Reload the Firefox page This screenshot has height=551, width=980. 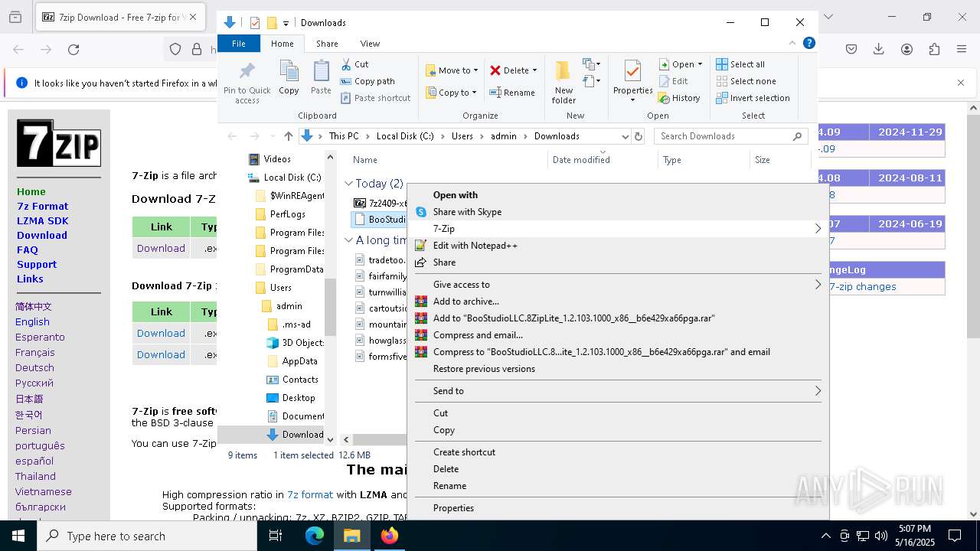(x=73, y=50)
